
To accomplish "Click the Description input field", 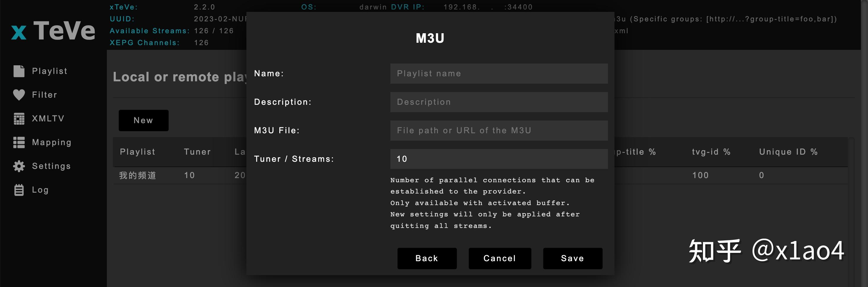I will 499,102.
